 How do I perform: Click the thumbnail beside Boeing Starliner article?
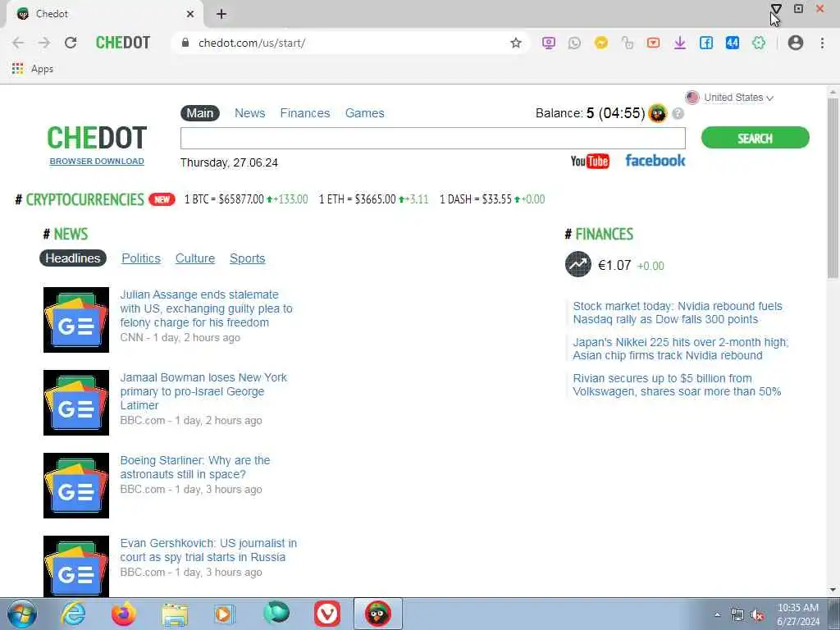click(x=76, y=486)
